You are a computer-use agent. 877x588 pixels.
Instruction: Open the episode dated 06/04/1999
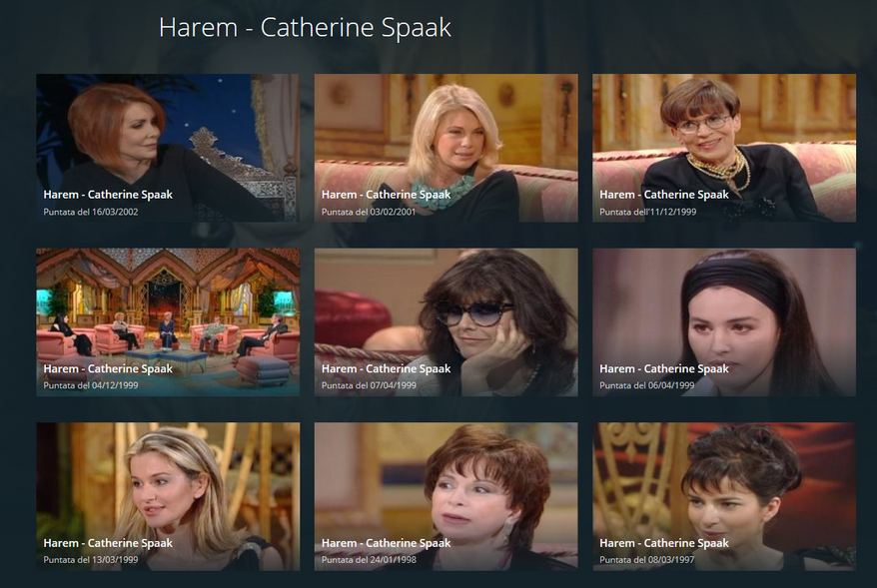click(x=724, y=322)
